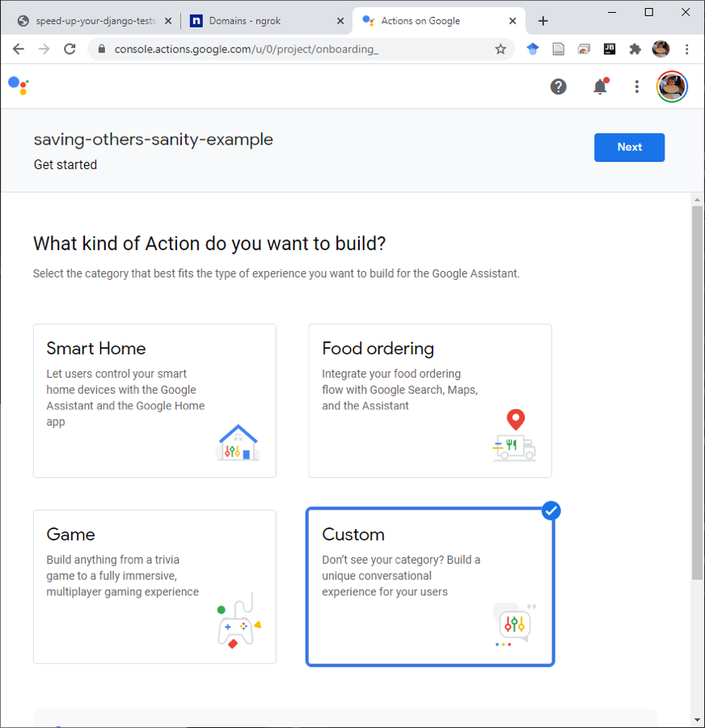Choose the Game action category
The image size is (705, 728).
154,587
